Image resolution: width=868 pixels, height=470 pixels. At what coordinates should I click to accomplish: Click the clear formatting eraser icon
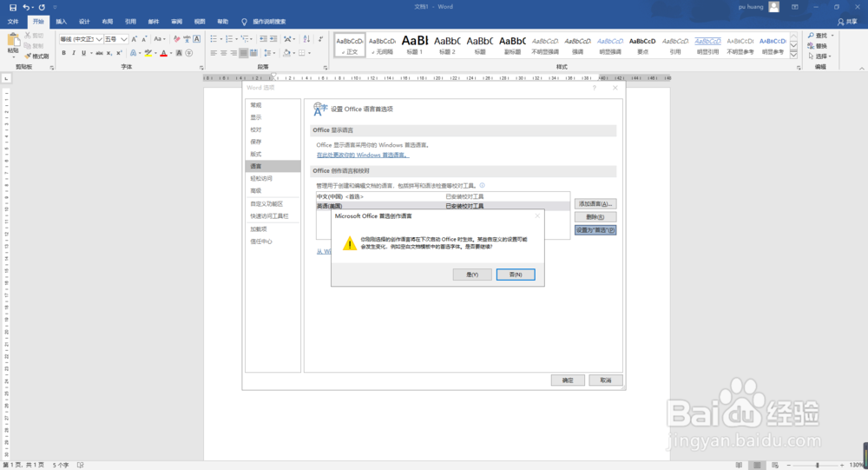pyautogui.click(x=176, y=39)
